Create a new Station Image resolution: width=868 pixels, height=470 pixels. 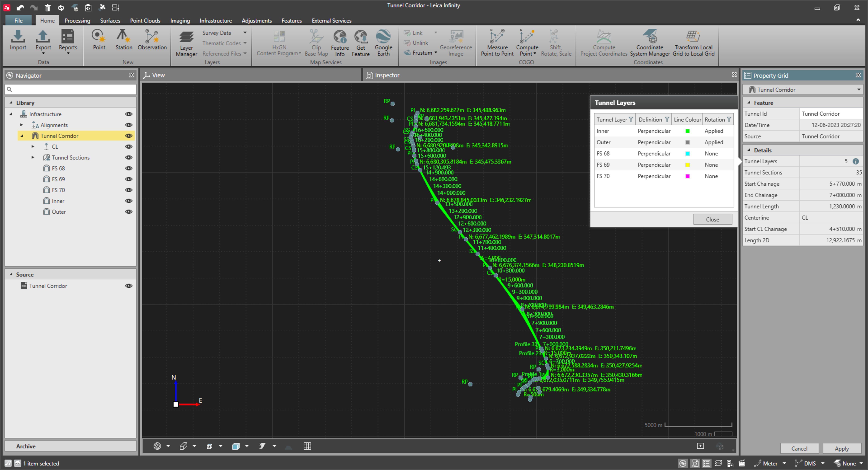pyautogui.click(x=124, y=40)
